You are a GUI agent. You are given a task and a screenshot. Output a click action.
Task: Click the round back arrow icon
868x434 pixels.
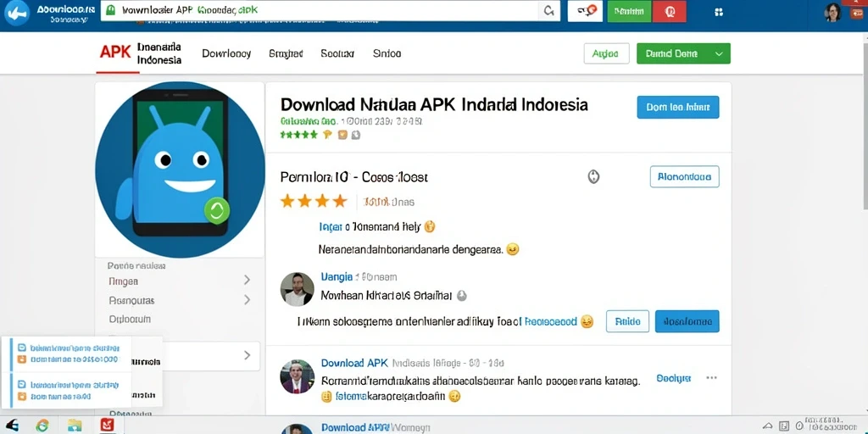pyautogui.click(x=17, y=14)
